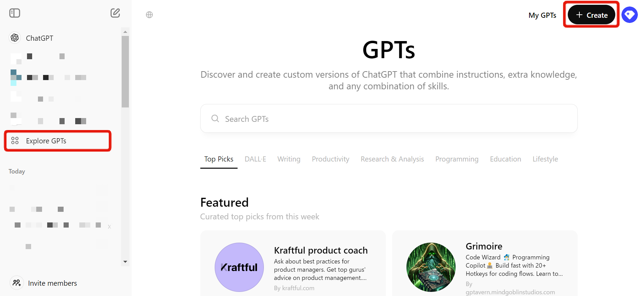Click the Kraftful product coach description text
The width and height of the screenshot is (644, 296).
click(x=320, y=270)
